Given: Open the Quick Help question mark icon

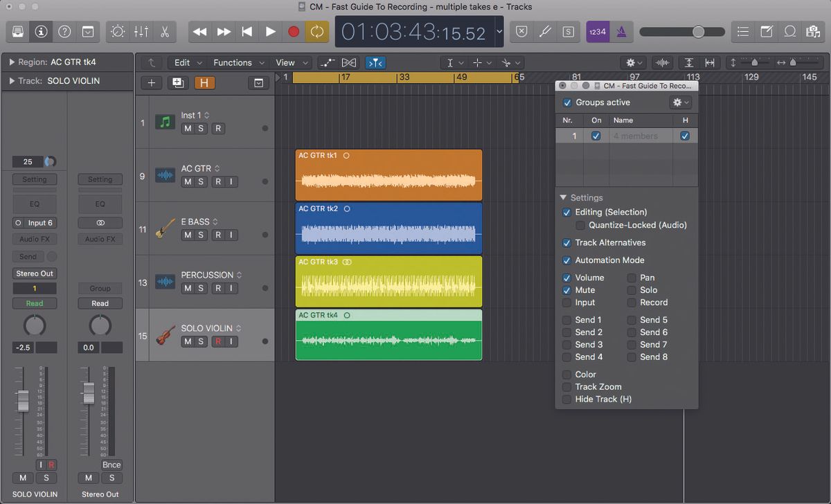Looking at the screenshot, I should pyautogui.click(x=64, y=32).
